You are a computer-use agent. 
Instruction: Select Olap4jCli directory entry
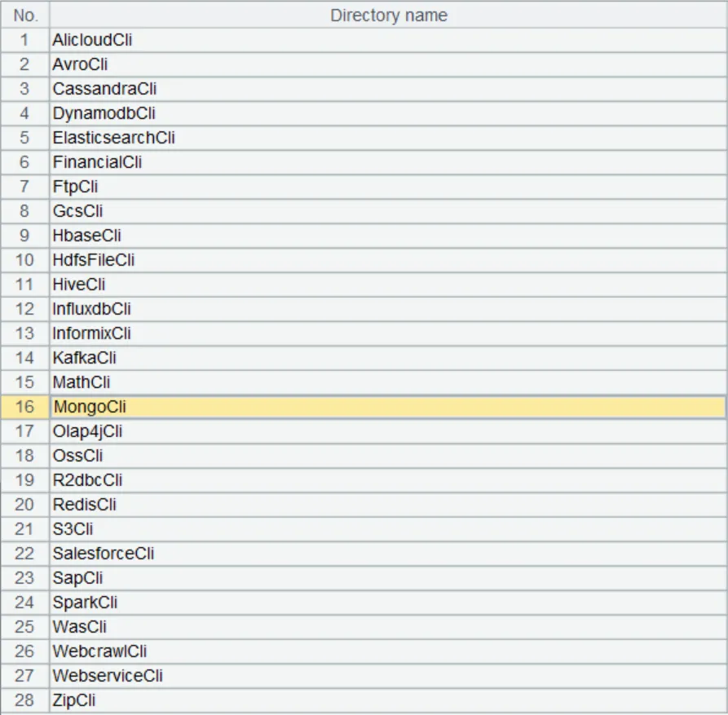point(388,431)
